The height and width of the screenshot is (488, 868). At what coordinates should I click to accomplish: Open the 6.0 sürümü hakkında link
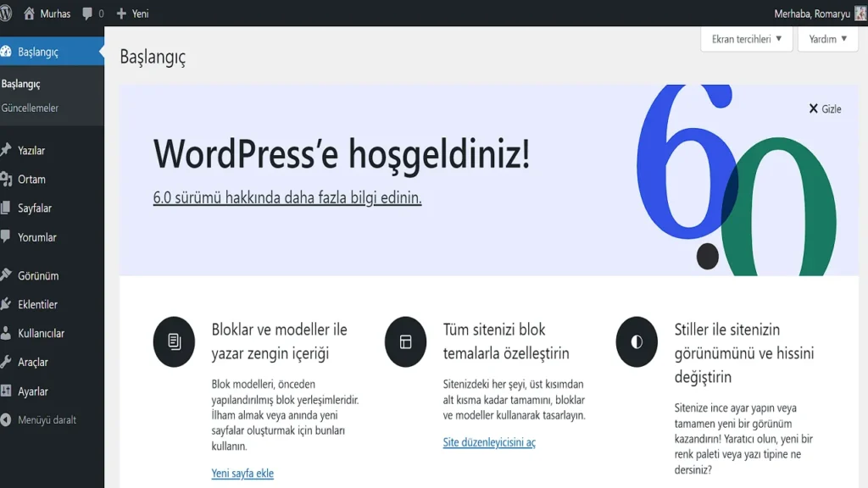click(x=287, y=197)
